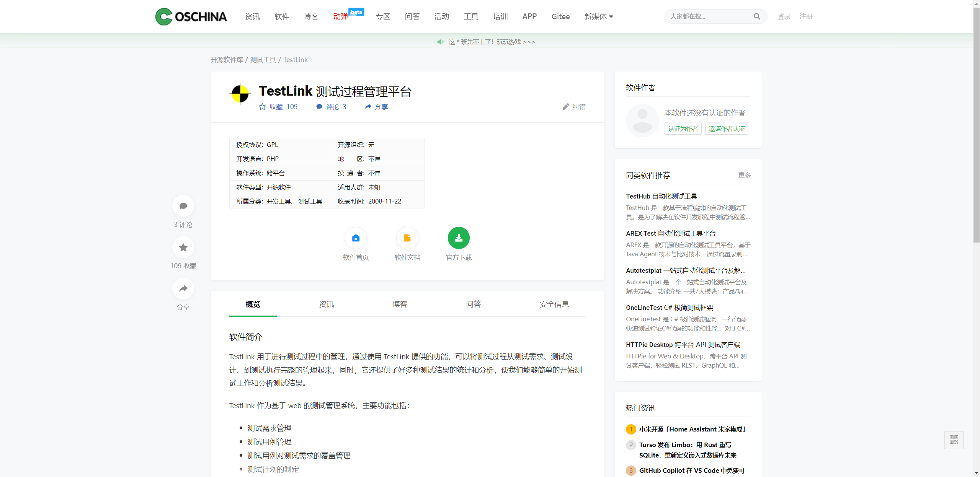
Task: Click the QR code icon
Action: tap(954, 440)
